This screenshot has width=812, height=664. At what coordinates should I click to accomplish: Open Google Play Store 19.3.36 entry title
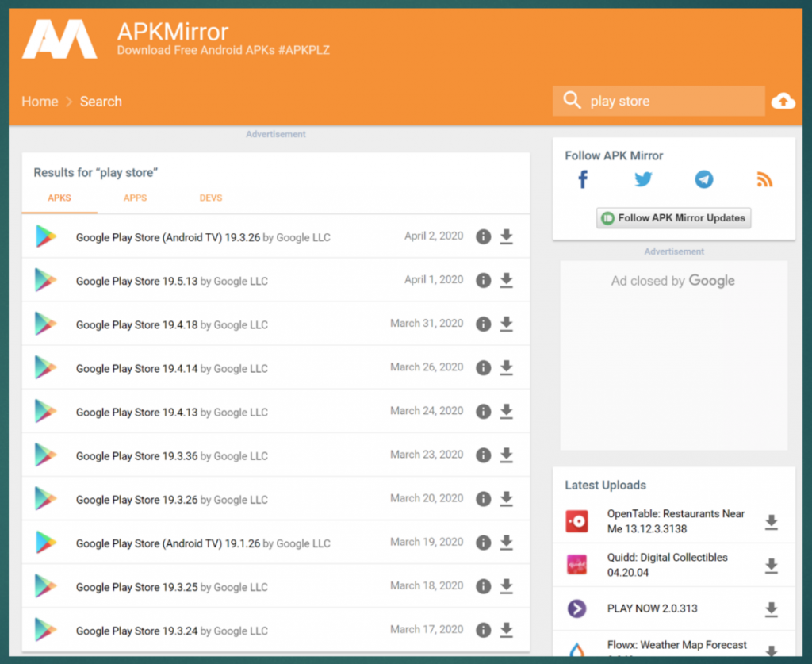(x=136, y=456)
